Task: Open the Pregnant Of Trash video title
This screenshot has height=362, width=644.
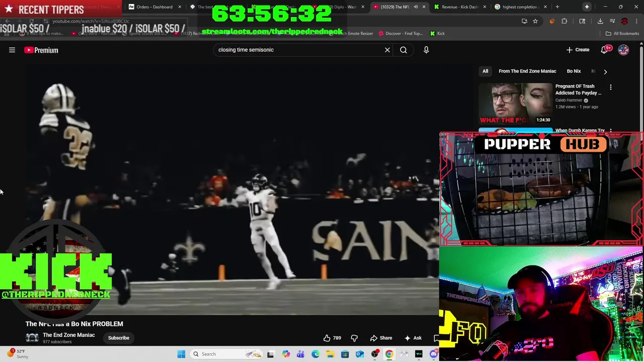Action: pyautogui.click(x=578, y=89)
